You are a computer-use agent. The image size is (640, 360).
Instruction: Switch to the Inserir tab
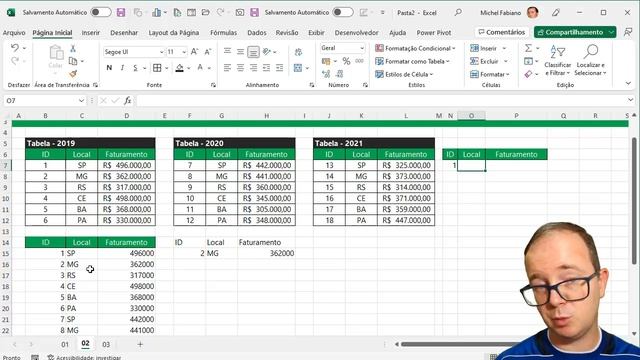point(91,33)
